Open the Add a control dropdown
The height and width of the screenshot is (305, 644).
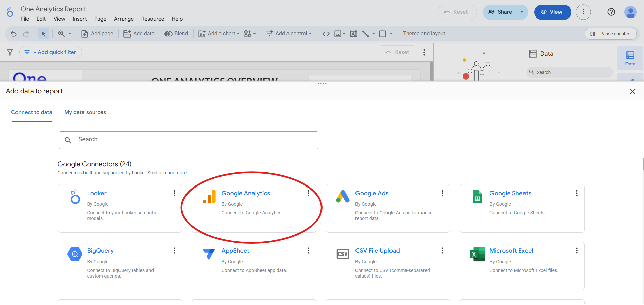coord(289,34)
